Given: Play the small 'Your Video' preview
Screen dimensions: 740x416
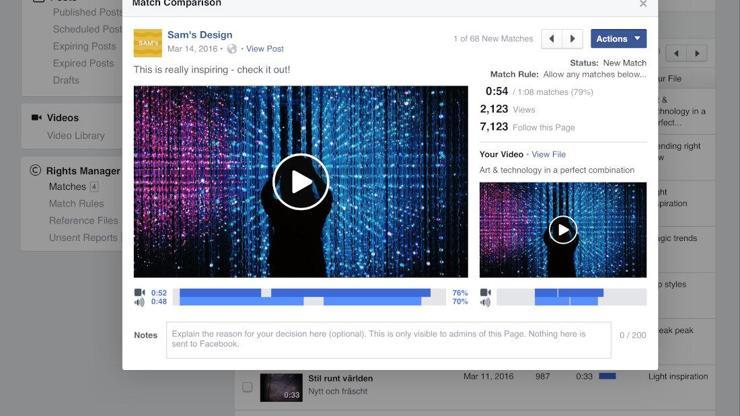Looking at the screenshot, I should tap(563, 230).
